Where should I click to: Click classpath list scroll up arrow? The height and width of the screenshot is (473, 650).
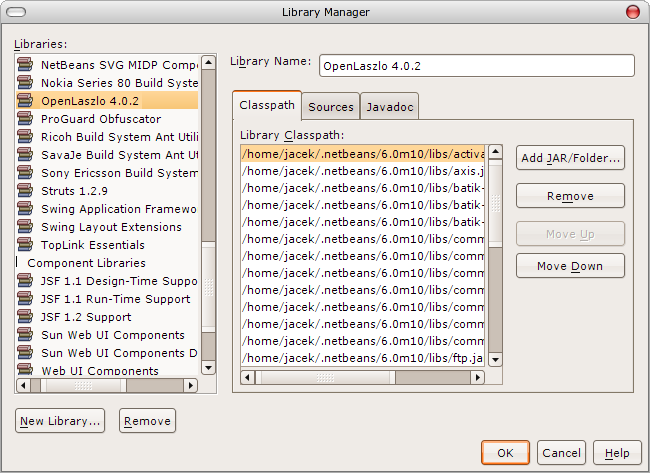[495, 152]
